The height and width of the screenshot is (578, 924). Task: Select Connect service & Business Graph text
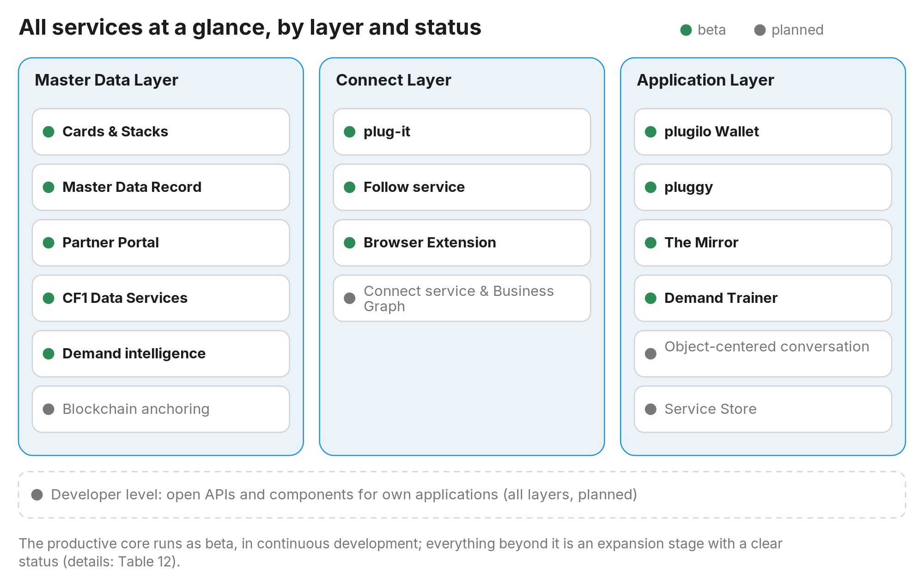coord(459,299)
